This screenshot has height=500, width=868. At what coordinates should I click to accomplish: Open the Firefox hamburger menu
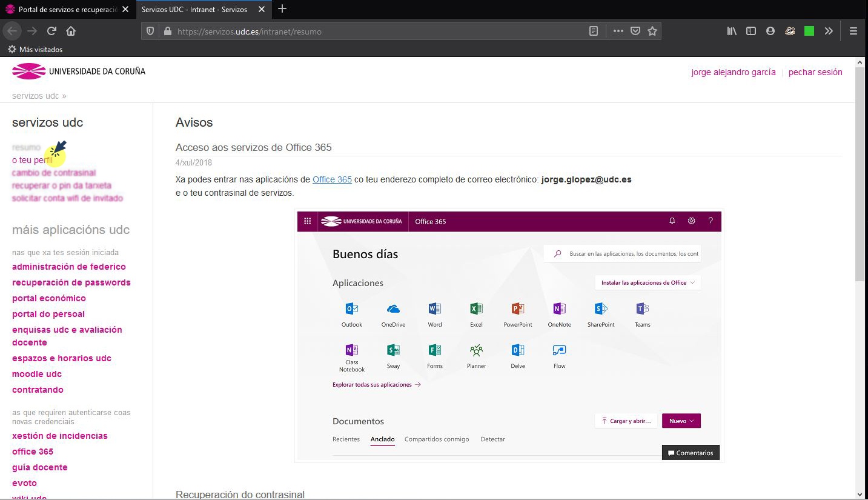point(853,31)
